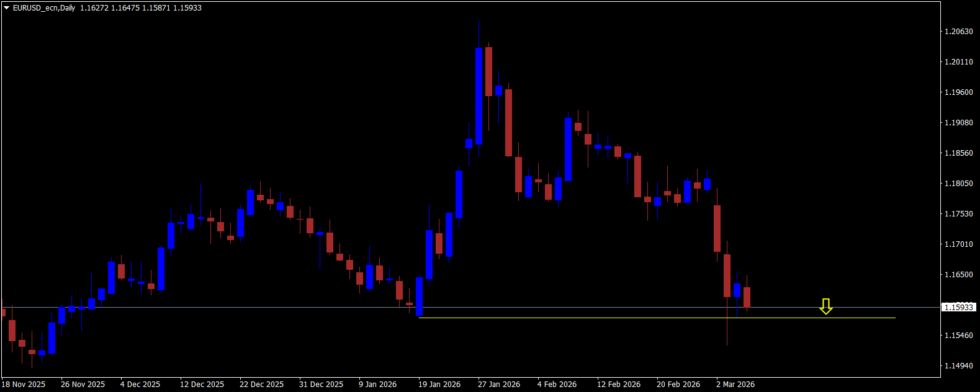Click the 31 Dec 2025 date label

(x=321, y=385)
